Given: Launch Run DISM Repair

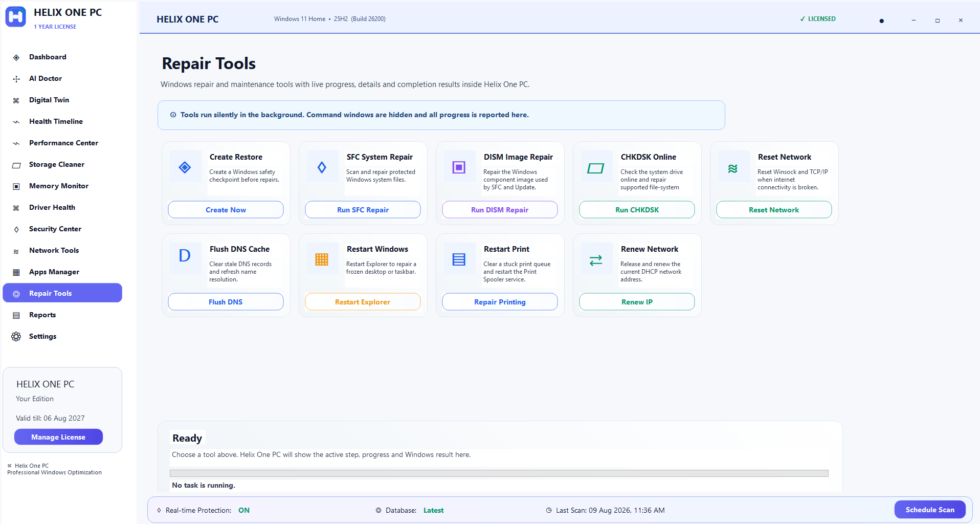Looking at the screenshot, I should point(500,210).
